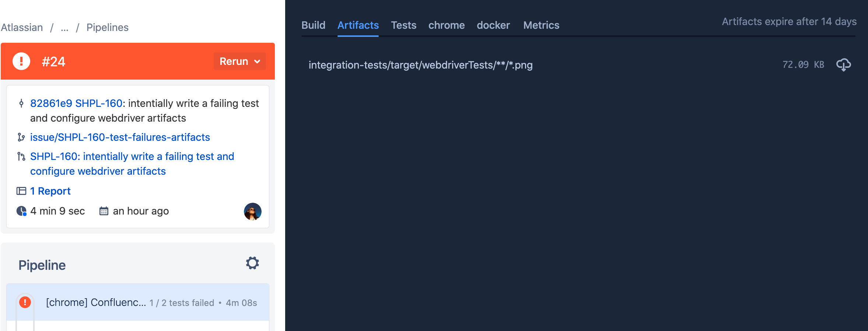Expand the breadcrumb ellipsis
The height and width of the screenshot is (331, 868).
point(64,28)
